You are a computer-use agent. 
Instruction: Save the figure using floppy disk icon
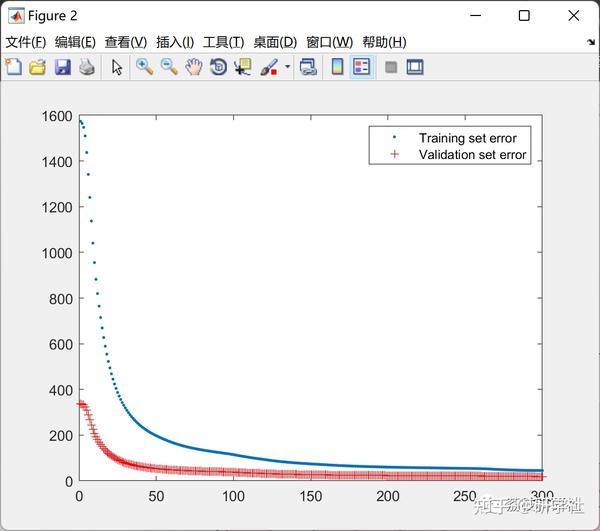pyautogui.click(x=62, y=67)
